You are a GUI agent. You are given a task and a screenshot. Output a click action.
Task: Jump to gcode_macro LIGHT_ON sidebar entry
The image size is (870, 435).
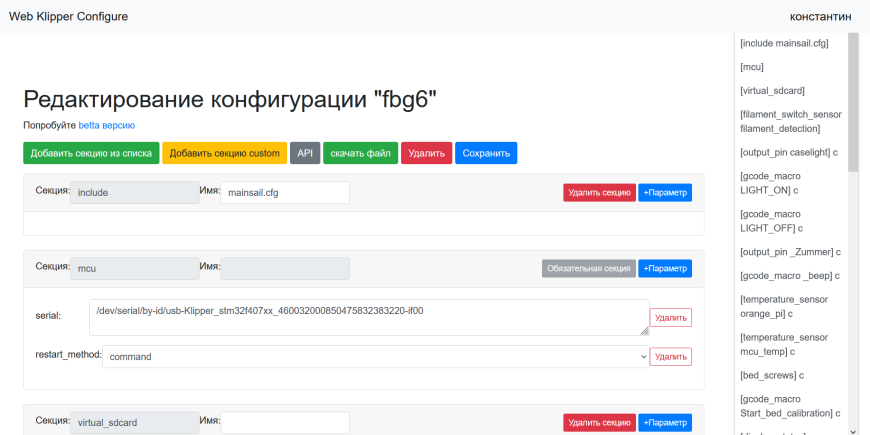click(772, 183)
